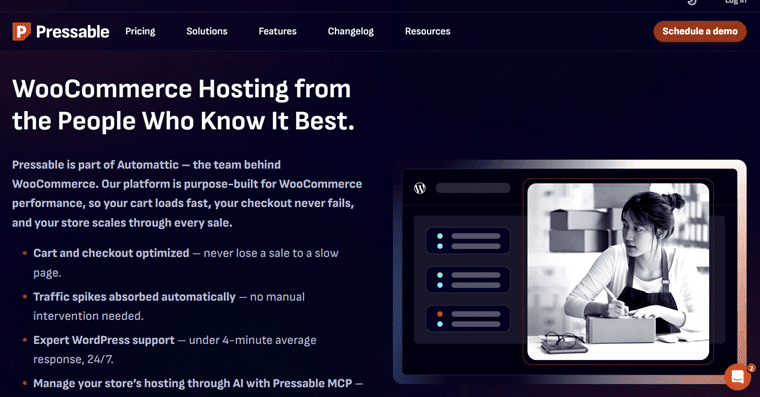Screen dimensions: 760x397
Task: Go to the Changelog page
Action: pyautogui.click(x=350, y=32)
